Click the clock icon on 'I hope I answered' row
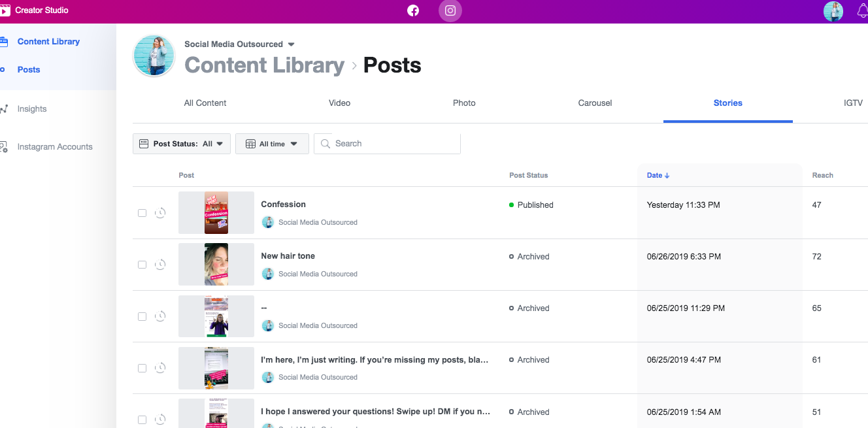 click(160, 420)
